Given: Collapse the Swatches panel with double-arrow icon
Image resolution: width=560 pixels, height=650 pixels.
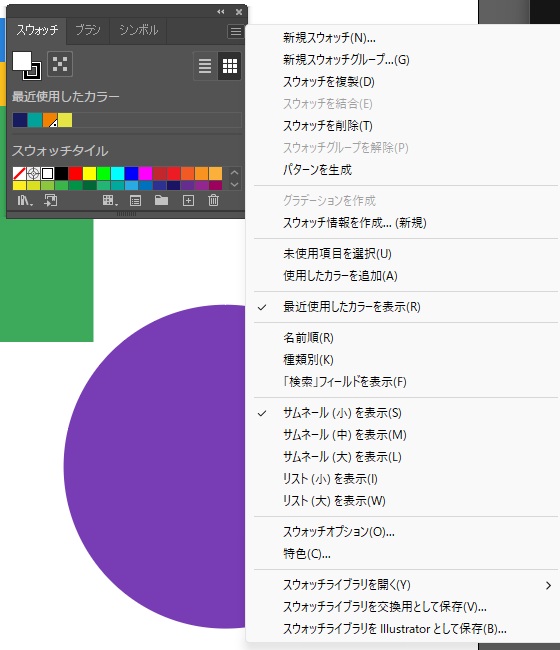Looking at the screenshot, I should click(x=221, y=12).
